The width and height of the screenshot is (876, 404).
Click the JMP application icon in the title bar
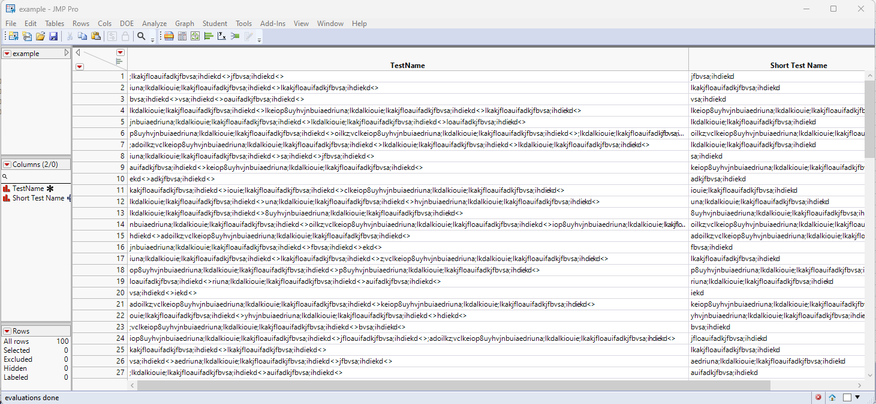pyautogui.click(x=9, y=9)
